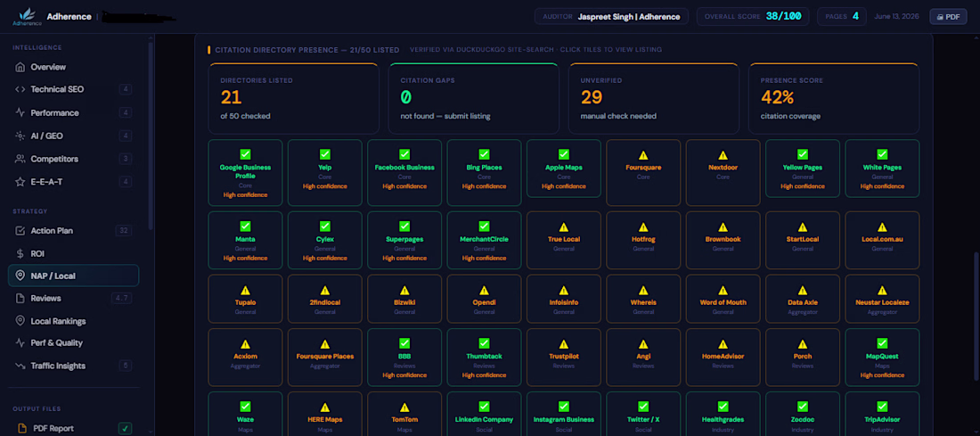980x436 pixels.
Task: Click Tupalo warning icon
Action: [245, 291]
